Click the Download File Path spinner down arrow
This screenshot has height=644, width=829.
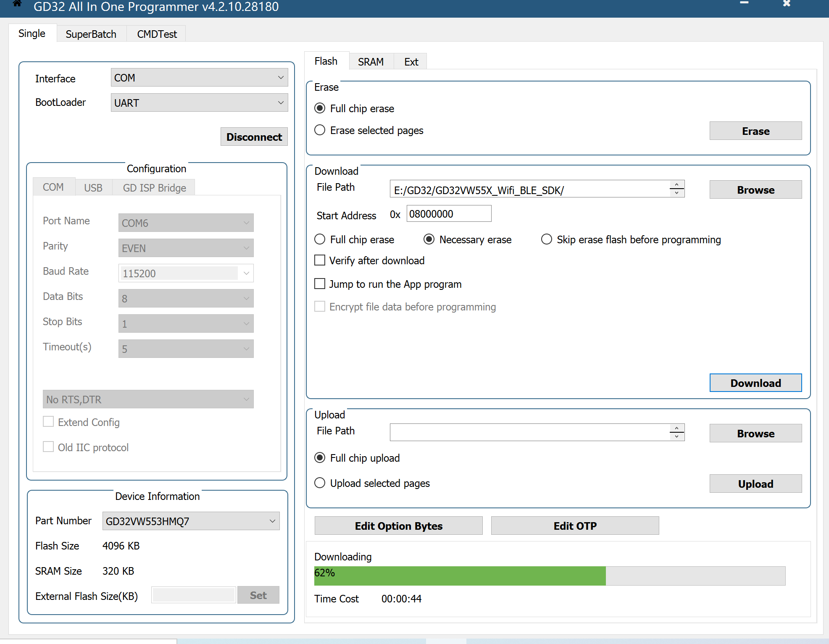[676, 193]
